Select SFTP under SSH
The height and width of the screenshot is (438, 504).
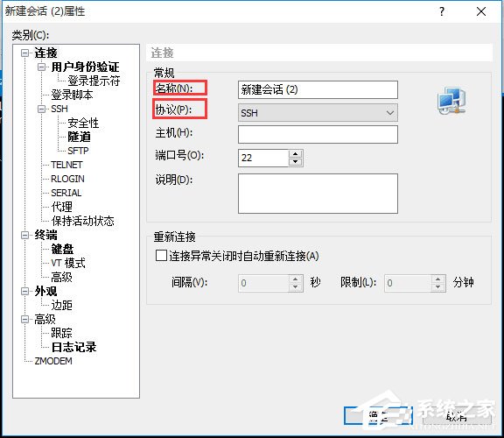point(78,151)
